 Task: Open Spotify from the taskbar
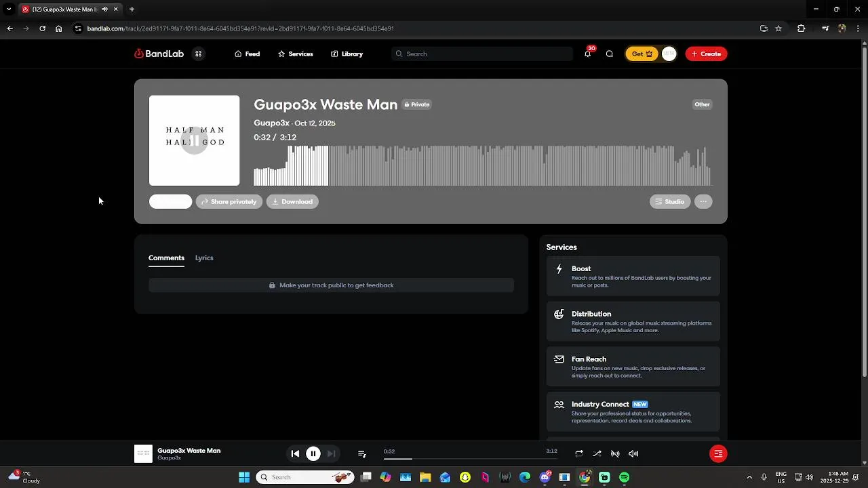(624, 477)
